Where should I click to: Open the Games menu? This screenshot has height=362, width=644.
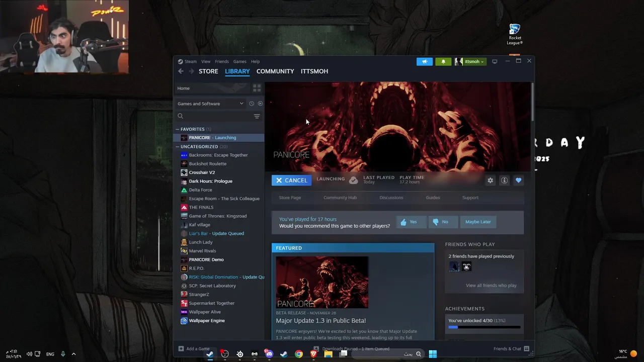pyautogui.click(x=240, y=61)
